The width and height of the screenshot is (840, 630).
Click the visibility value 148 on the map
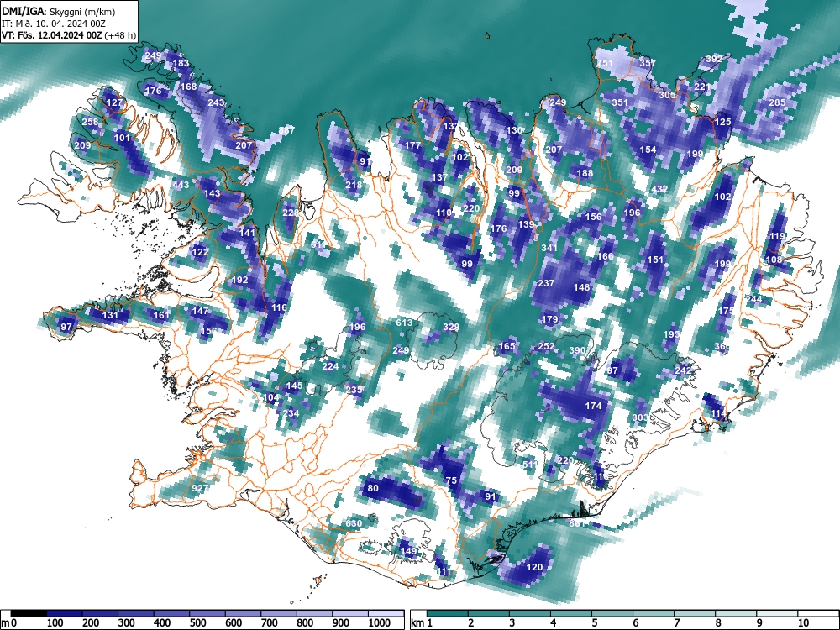(581, 287)
